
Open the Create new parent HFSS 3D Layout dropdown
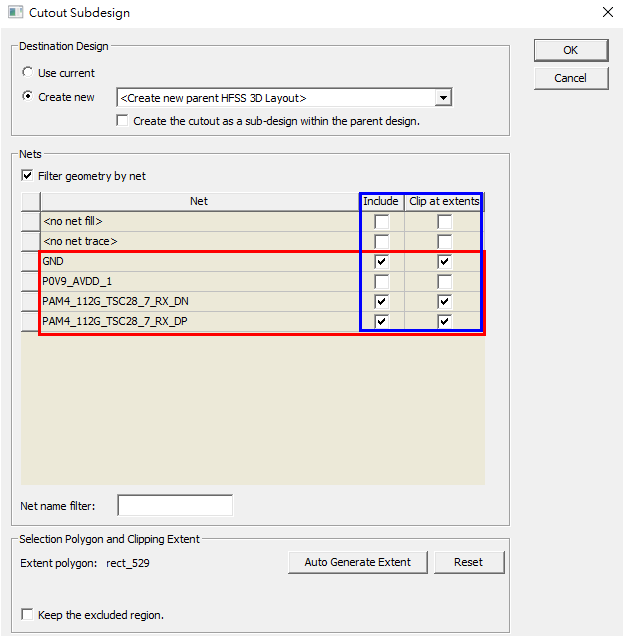[443, 98]
